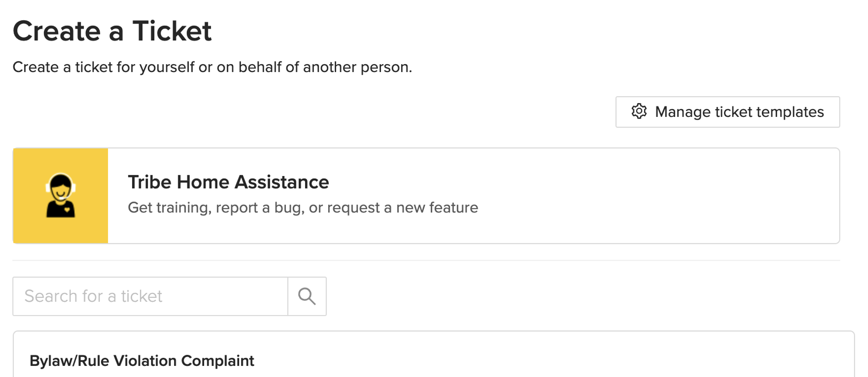
Task: Open Bylaw/Rule Violation Complaint ticket
Action: [x=142, y=361]
